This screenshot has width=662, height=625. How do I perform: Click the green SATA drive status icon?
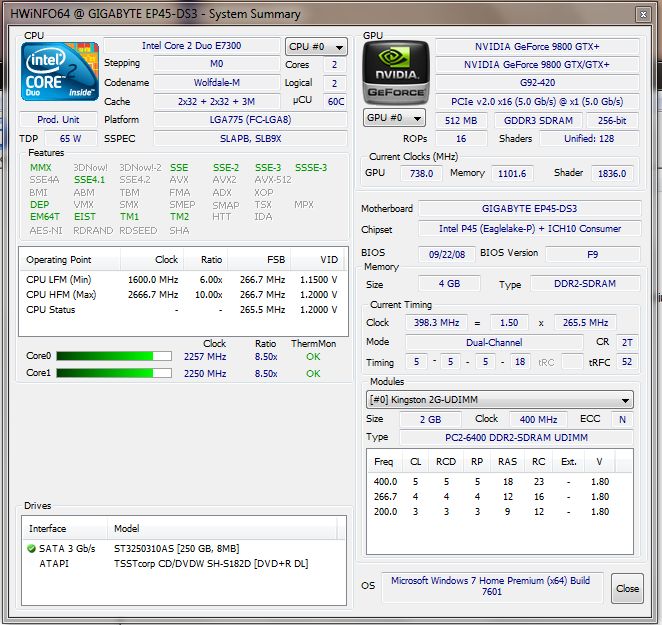coord(31,549)
